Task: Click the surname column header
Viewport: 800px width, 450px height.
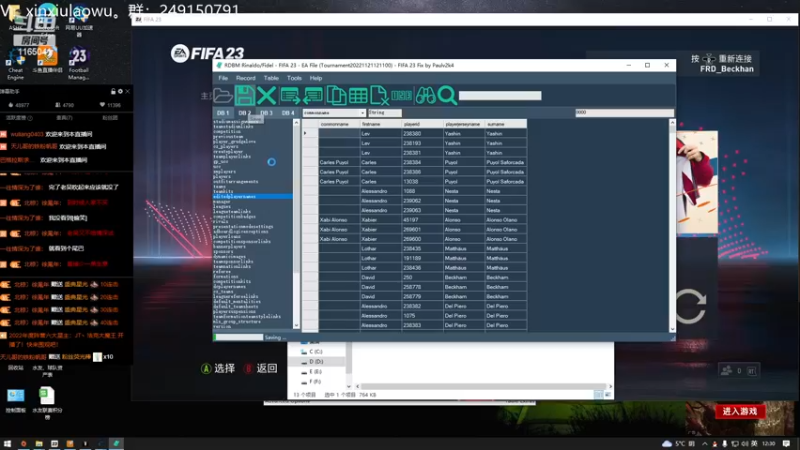Action: tap(506, 124)
